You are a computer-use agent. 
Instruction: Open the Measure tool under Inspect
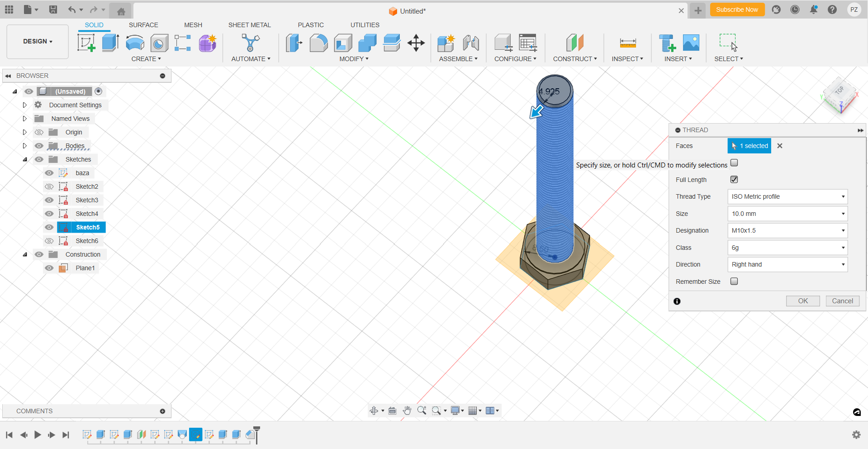627,43
